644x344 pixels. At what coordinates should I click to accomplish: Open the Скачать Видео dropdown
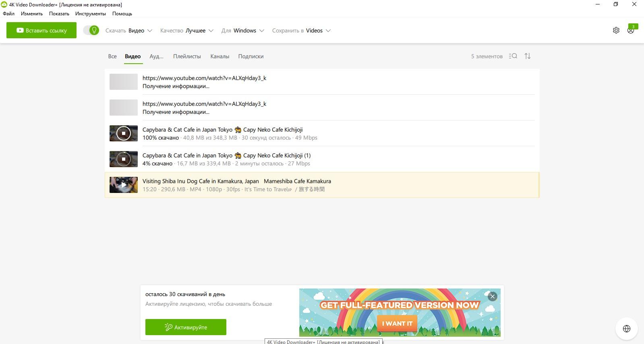(129, 31)
